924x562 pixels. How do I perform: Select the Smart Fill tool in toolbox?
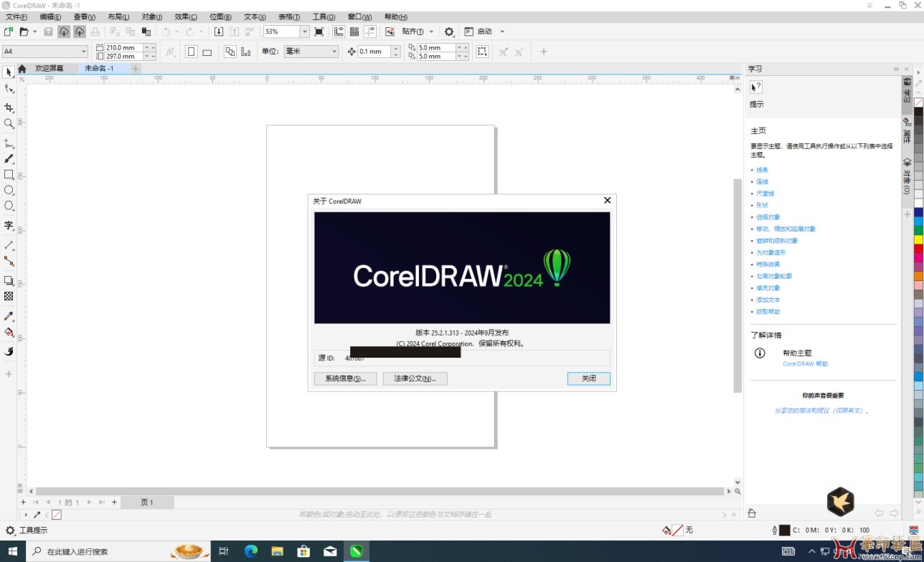pyautogui.click(x=9, y=351)
